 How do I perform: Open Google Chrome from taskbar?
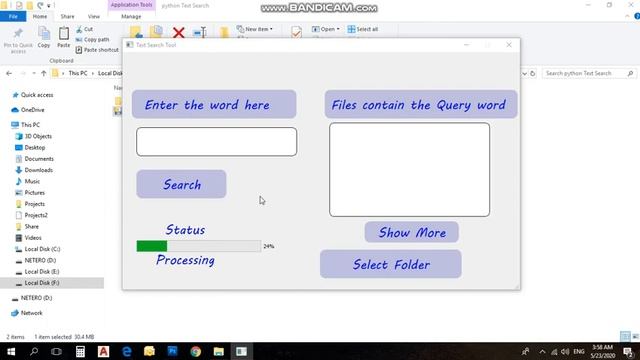click(x=196, y=351)
